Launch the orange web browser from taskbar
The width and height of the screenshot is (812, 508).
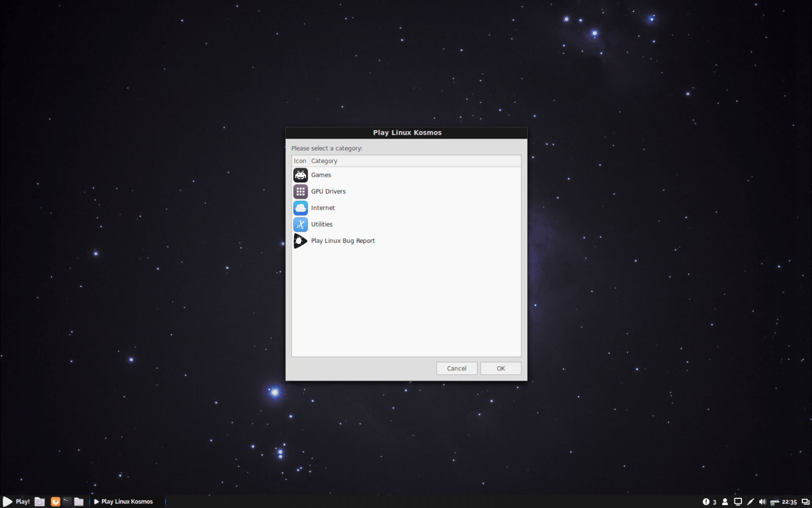pyautogui.click(x=55, y=502)
